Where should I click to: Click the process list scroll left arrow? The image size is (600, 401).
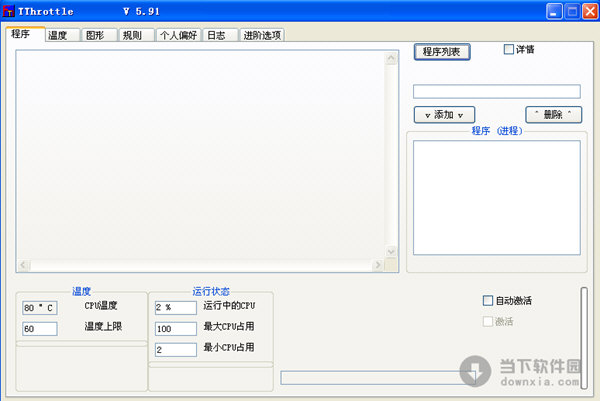click(x=24, y=265)
